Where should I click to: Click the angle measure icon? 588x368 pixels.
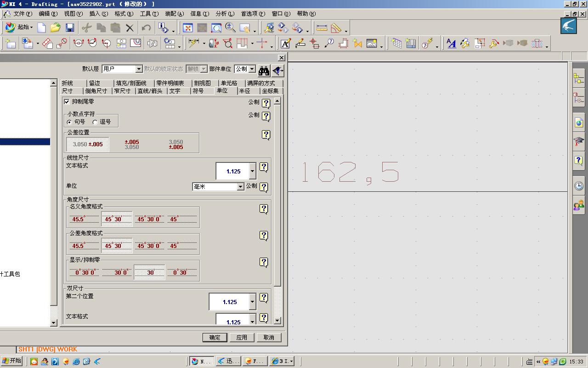[336, 28]
